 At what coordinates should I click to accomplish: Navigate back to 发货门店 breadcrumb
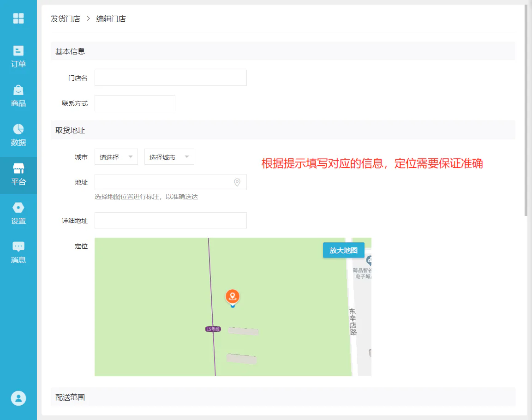point(66,19)
